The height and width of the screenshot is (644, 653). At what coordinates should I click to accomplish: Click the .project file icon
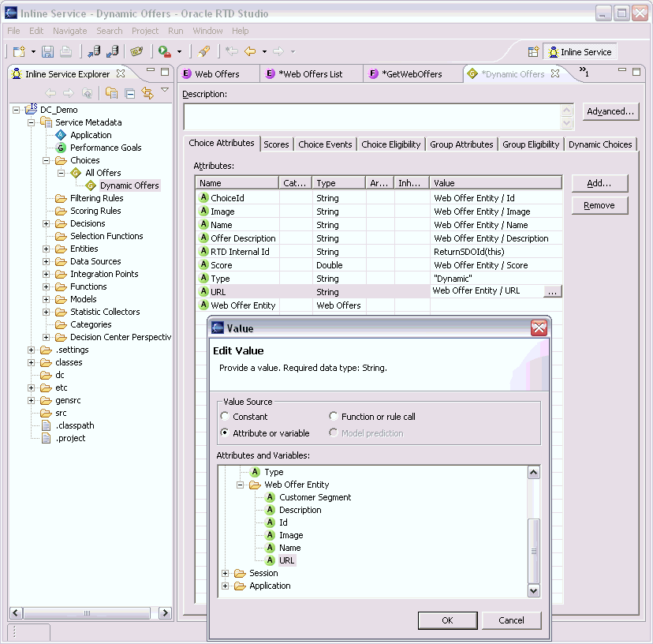pyautogui.click(x=47, y=438)
